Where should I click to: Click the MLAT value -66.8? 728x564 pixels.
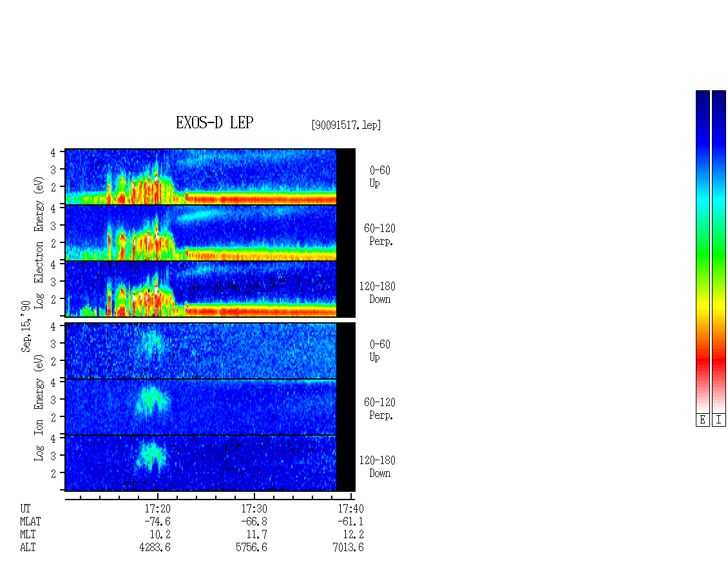[254, 521]
